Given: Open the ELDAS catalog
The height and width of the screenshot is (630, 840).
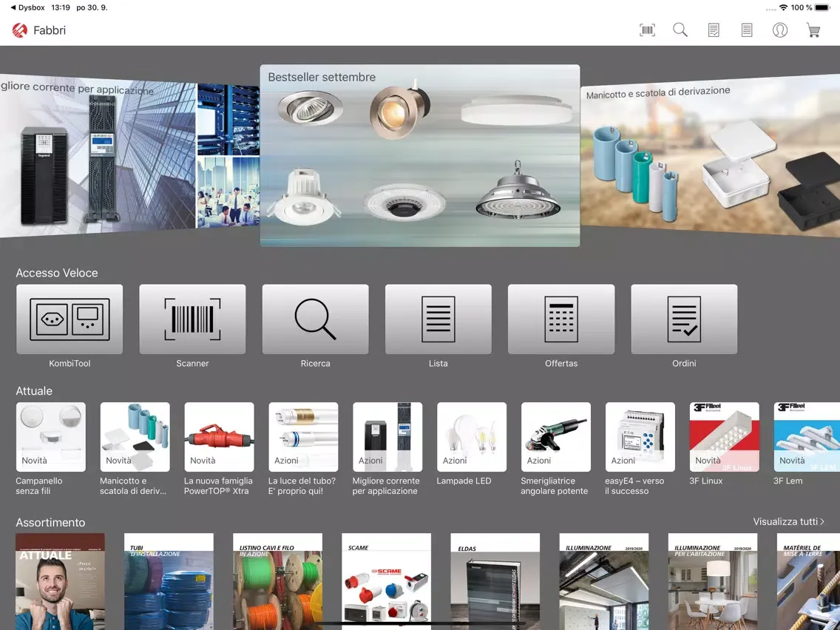Looking at the screenshot, I should coord(495,581).
